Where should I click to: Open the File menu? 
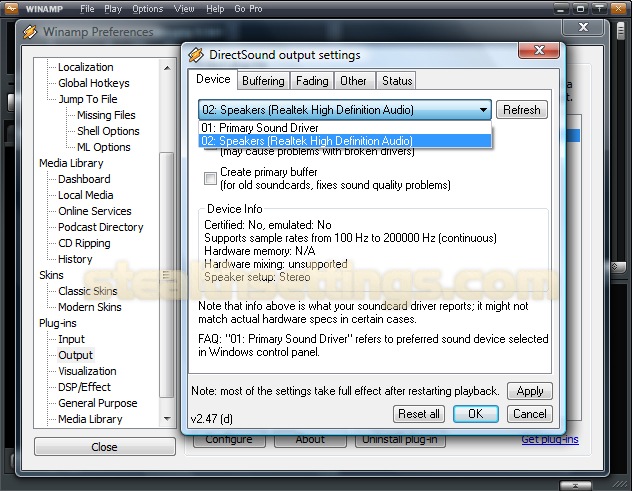tap(87, 8)
